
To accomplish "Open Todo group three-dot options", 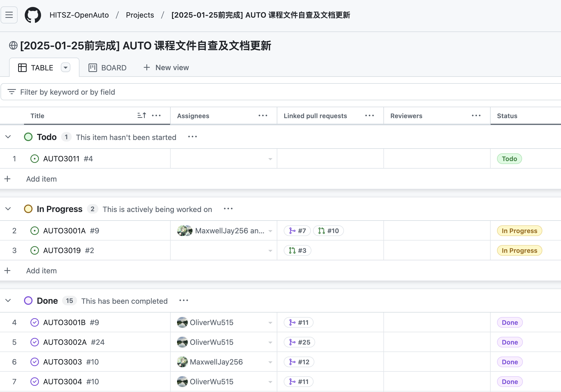I will 192,137.
